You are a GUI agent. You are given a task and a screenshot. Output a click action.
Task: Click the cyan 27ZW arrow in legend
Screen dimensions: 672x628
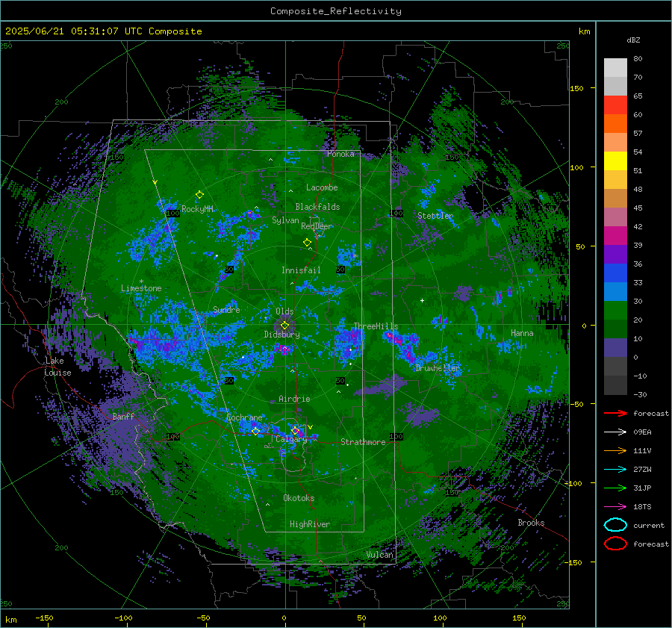coord(615,469)
